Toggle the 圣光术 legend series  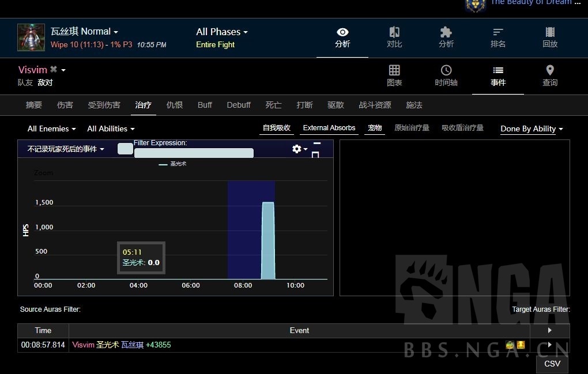(x=172, y=164)
